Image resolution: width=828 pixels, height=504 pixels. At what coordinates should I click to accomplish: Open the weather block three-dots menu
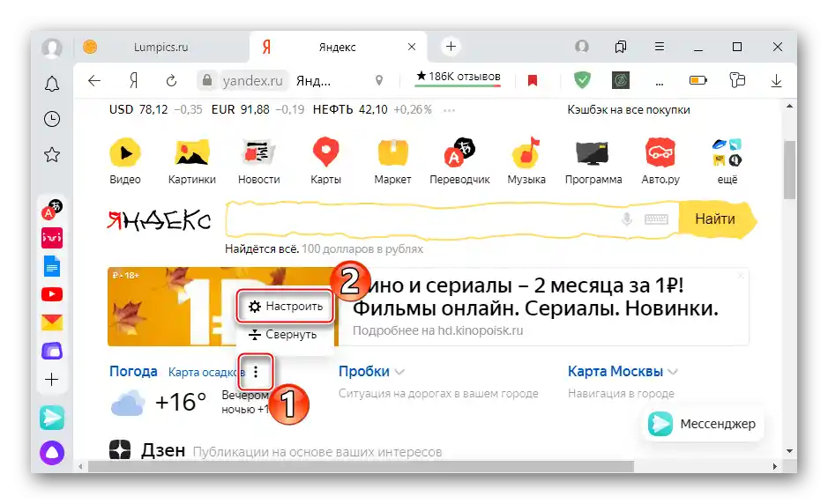pyautogui.click(x=256, y=372)
